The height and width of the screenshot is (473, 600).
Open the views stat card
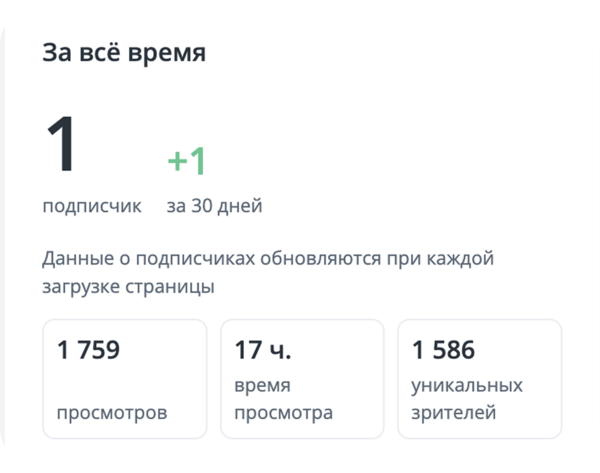coord(124,380)
